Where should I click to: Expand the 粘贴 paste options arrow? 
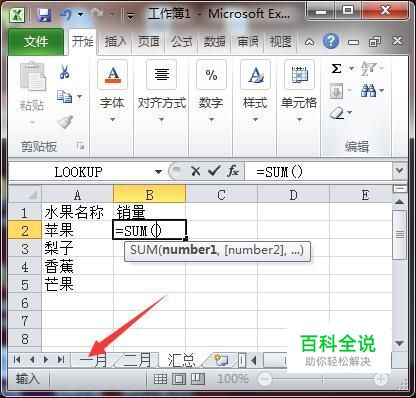pyautogui.click(x=32, y=123)
